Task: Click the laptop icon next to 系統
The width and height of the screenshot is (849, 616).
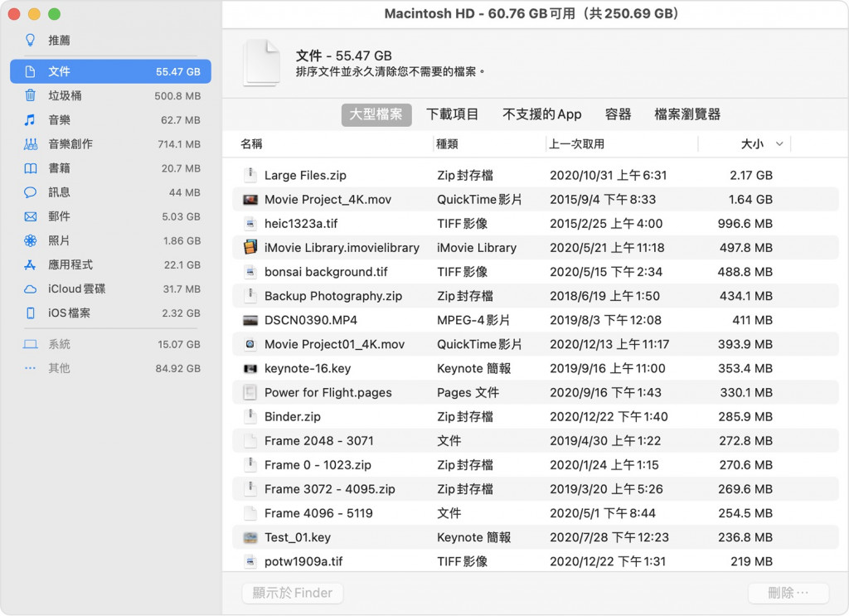Action: (31, 344)
